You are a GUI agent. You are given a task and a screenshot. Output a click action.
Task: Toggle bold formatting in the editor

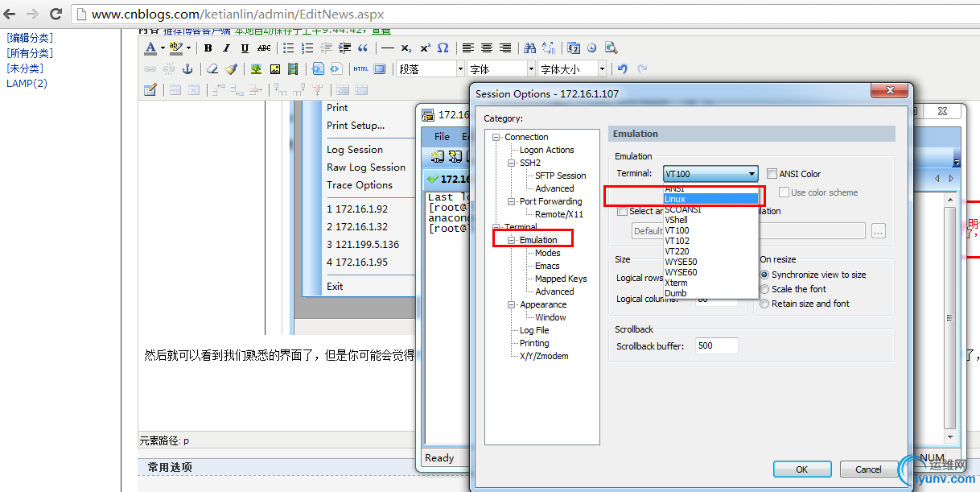point(208,48)
